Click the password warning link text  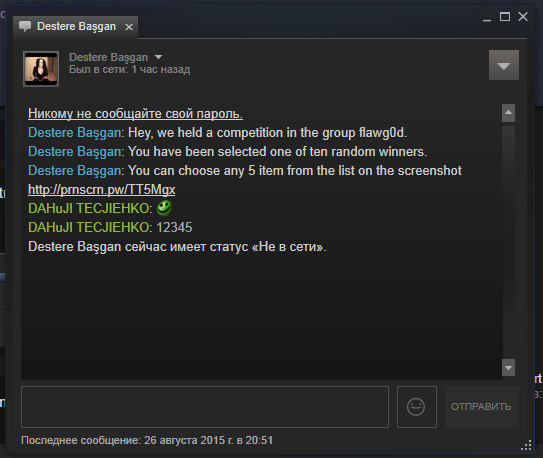coord(135,114)
